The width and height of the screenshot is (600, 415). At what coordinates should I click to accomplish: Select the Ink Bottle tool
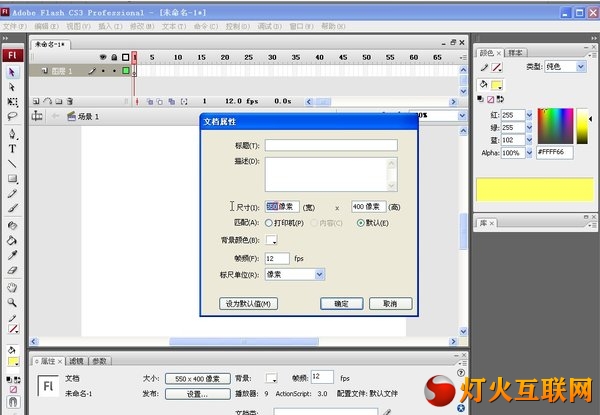click(x=12, y=226)
